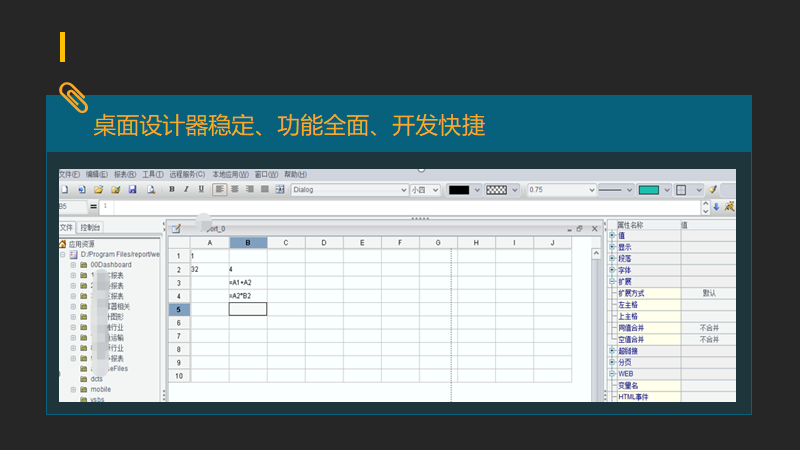This screenshot has width=800, height=450.
Task: Expand the 值 property group
Action: pyautogui.click(x=612, y=235)
